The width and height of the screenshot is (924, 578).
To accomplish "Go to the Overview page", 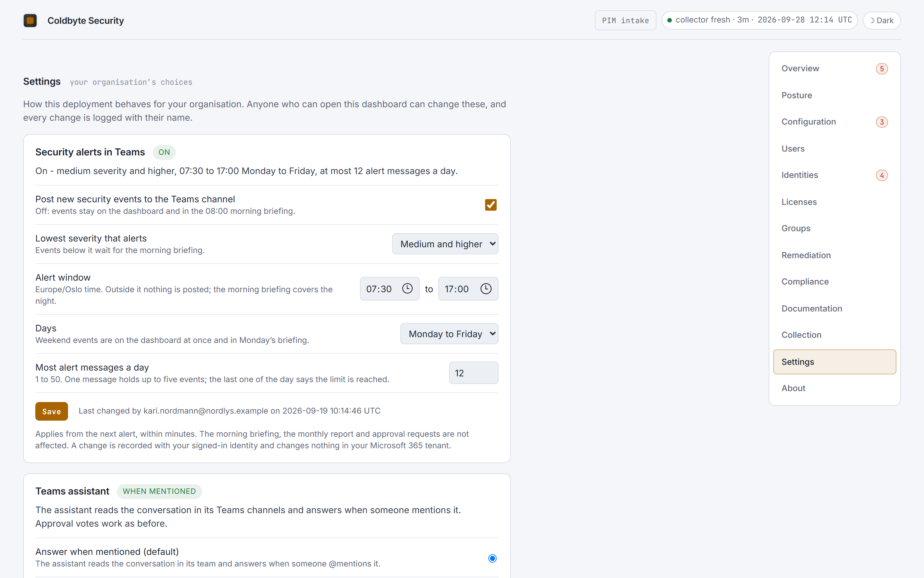I will point(834,68).
